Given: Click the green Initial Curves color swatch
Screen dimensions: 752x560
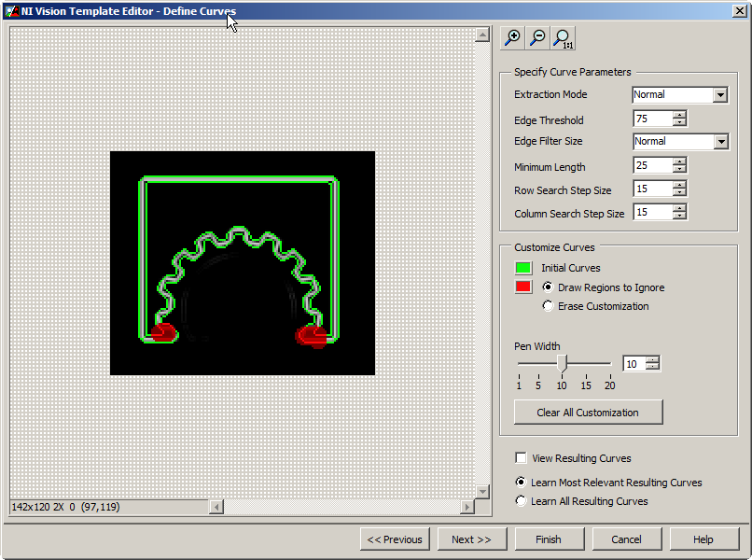Looking at the screenshot, I should click(522, 268).
